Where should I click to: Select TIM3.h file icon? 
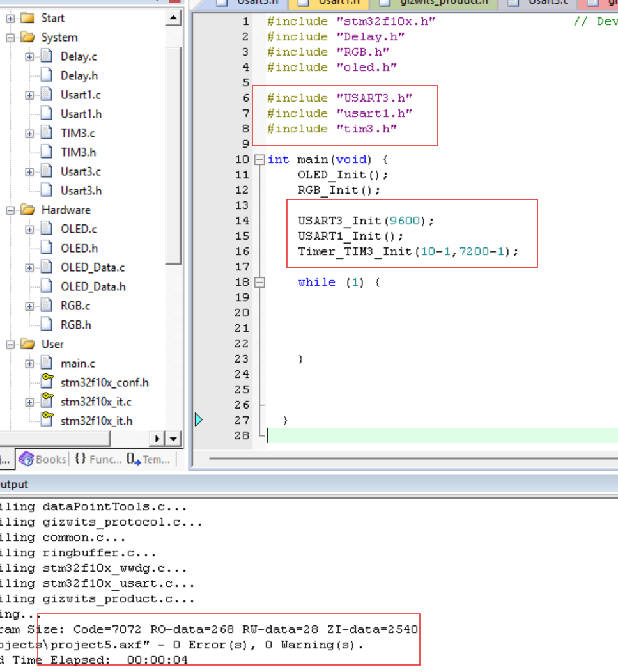(x=47, y=152)
